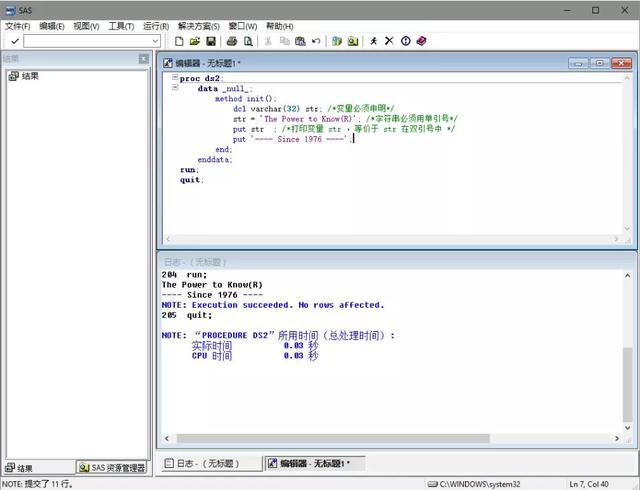Switch to the SAS 资源管理器 tab
Image resolution: width=640 pixels, height=490 pixels.
click(x=112, y=468)
